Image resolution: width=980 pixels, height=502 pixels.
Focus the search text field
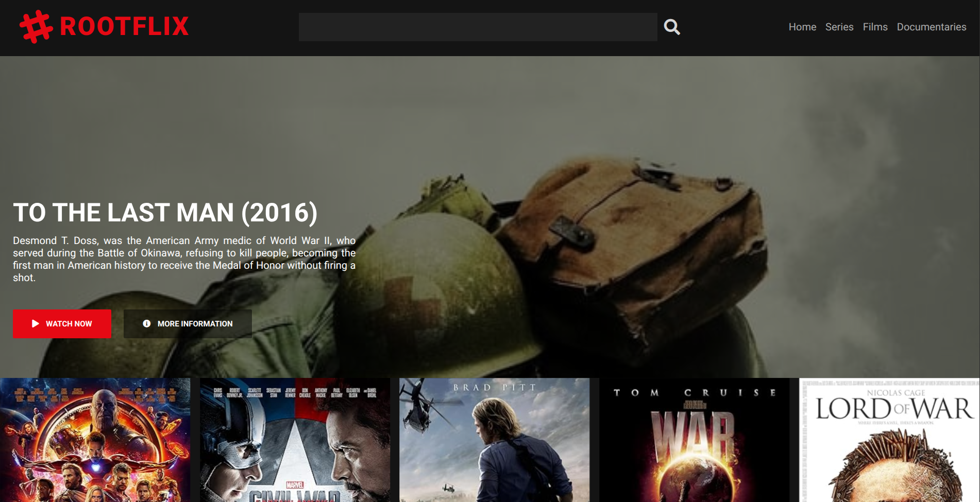(x=478, y=27)
